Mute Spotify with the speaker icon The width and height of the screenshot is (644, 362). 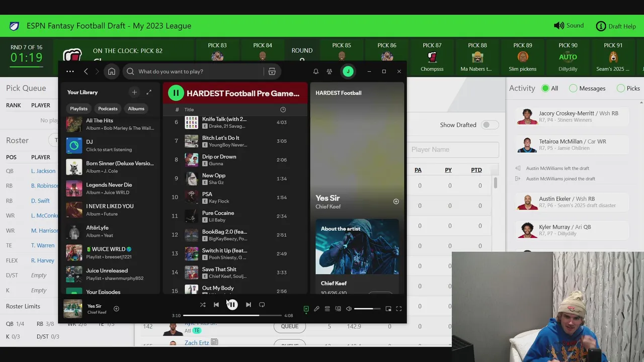(349, 309)
